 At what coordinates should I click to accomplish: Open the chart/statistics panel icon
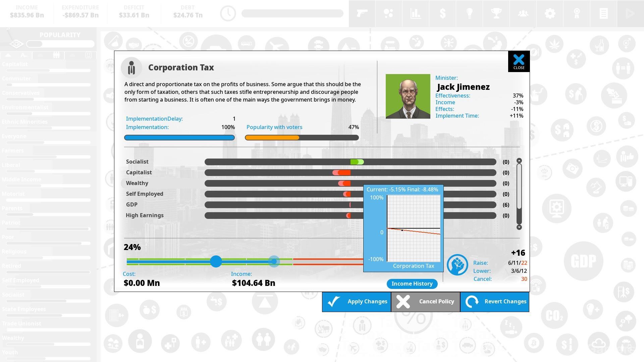(415, 13)
